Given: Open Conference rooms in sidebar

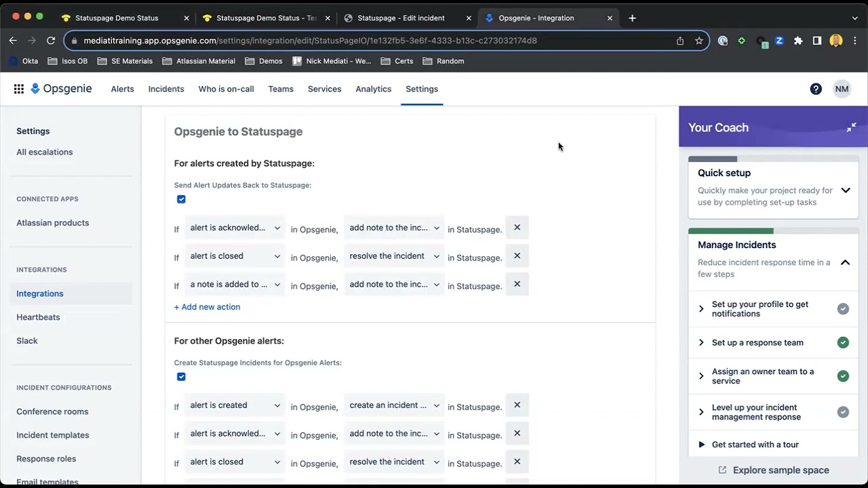Looking at the screenshot, I should (52, 411).
